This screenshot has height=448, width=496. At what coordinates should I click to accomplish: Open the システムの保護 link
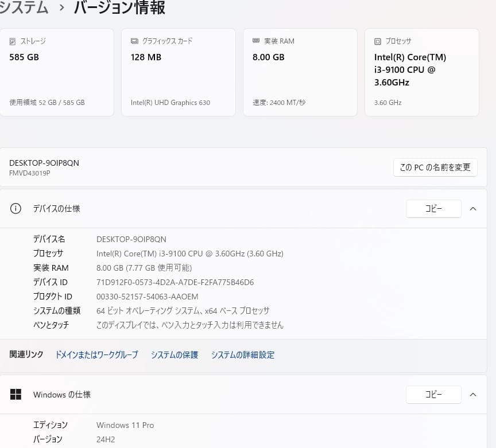point(174,355)
